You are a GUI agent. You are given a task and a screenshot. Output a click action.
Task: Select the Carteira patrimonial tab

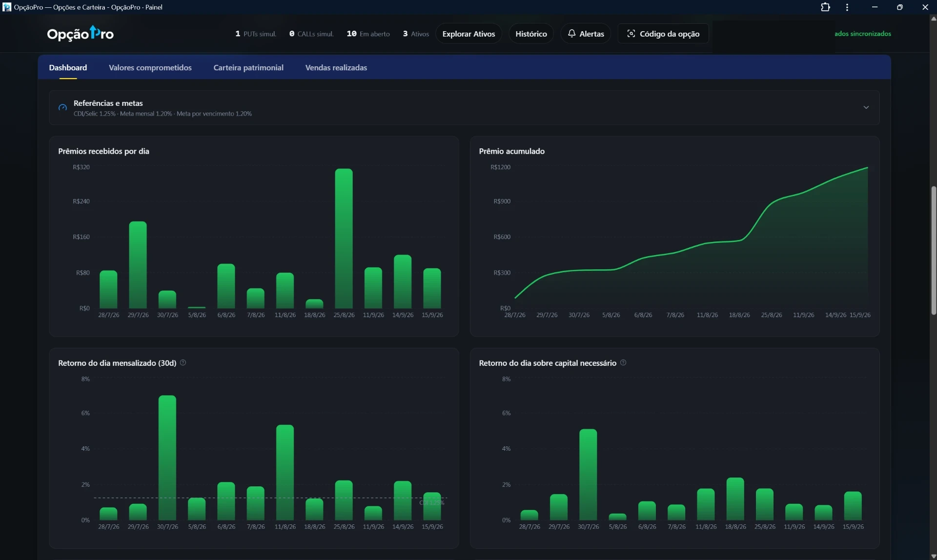(248, 68)
